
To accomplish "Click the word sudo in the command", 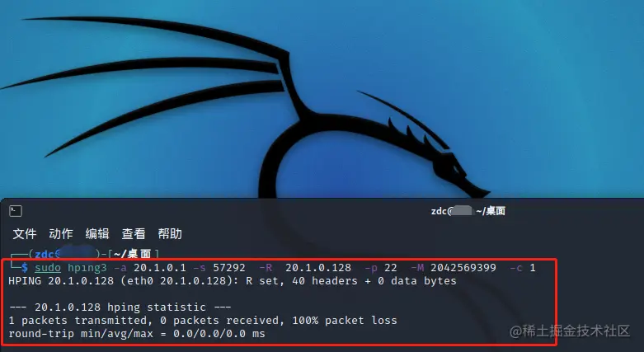I will [48, 268].
